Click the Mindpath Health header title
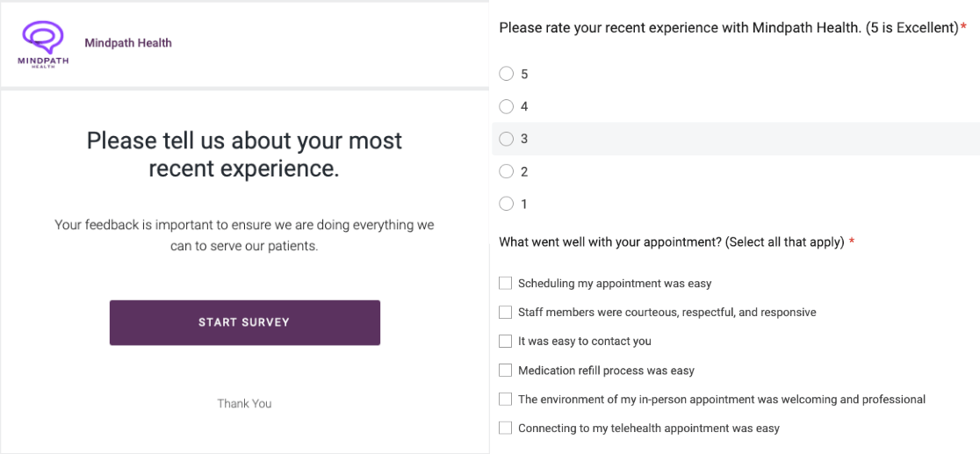The image size is (980, 454). [128, 43]
